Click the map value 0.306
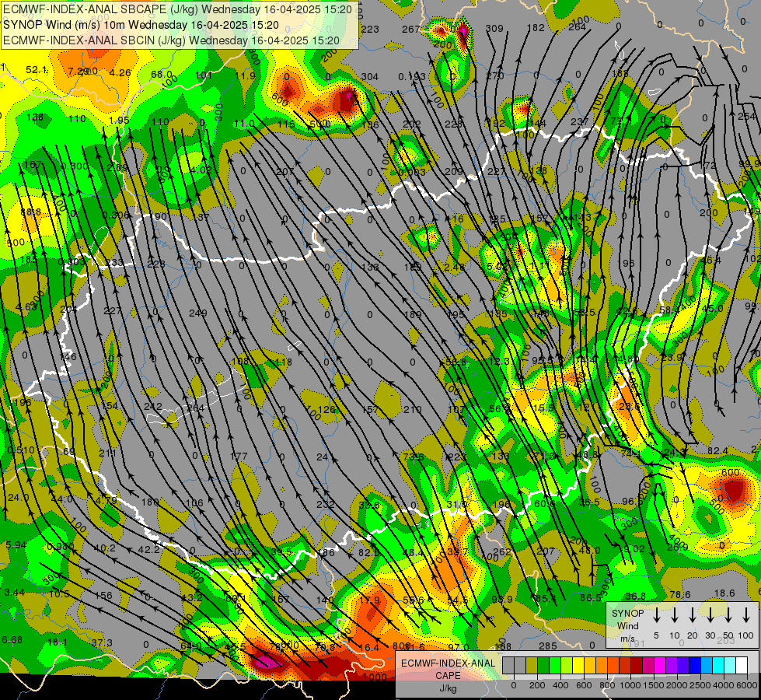The height and width of the screenshot is (700, 761). (116, 215)
